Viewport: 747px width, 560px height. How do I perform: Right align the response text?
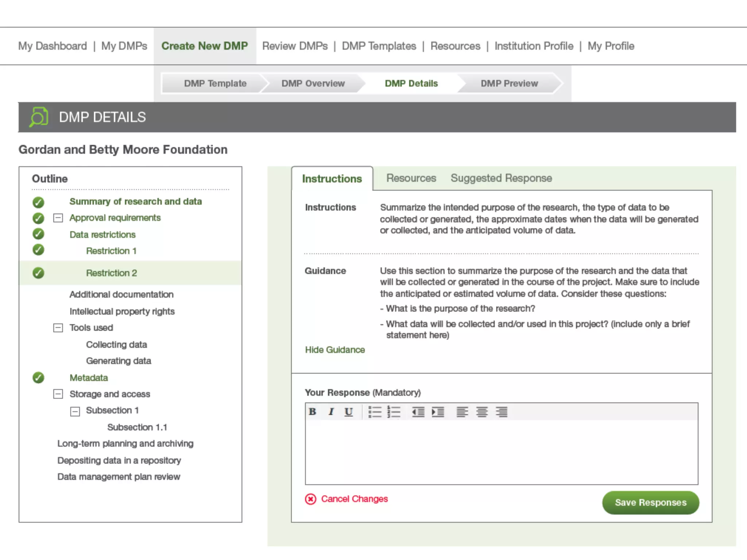coord(502,412)
